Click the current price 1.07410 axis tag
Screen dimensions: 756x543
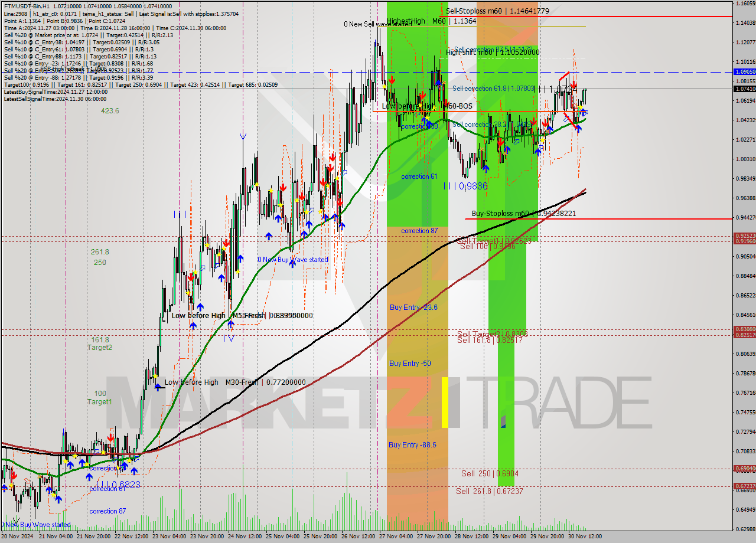tap(744, 89)
